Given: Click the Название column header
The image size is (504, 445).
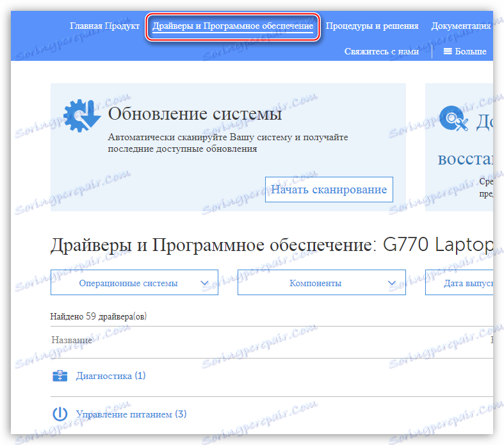Looking at the screenshot, I should (x=72, y=340).
